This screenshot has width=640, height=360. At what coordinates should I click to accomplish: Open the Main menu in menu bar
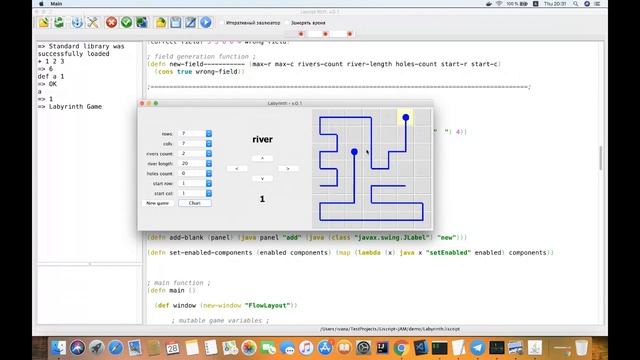[x=56, y=4]
